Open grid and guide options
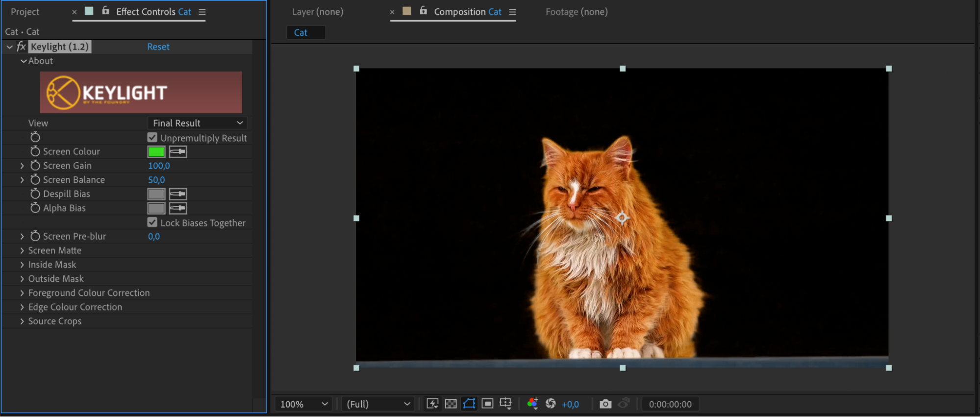The height and width of the screenshot is (417, 980). pos(505,404)
